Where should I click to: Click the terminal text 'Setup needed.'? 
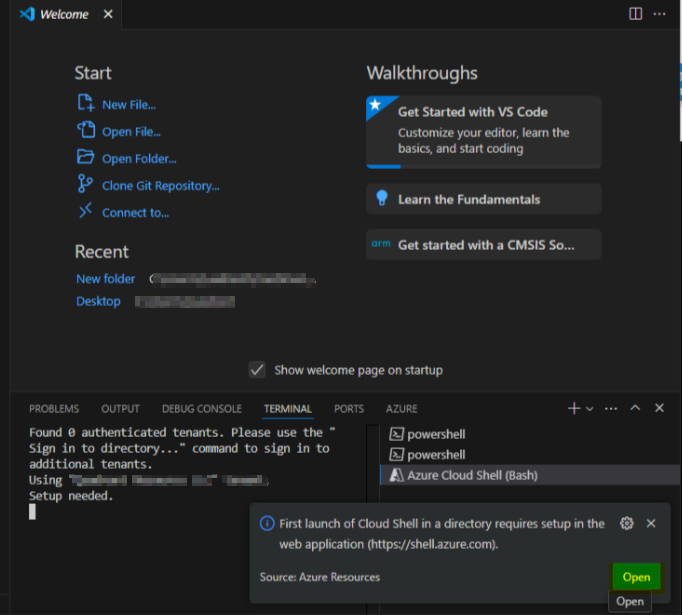[71, 496]
